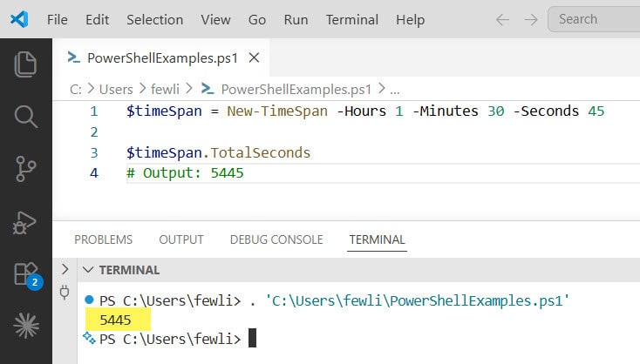Open the Help menu
Viewport: 640px width, 364px height.
[x=410, y=19]
